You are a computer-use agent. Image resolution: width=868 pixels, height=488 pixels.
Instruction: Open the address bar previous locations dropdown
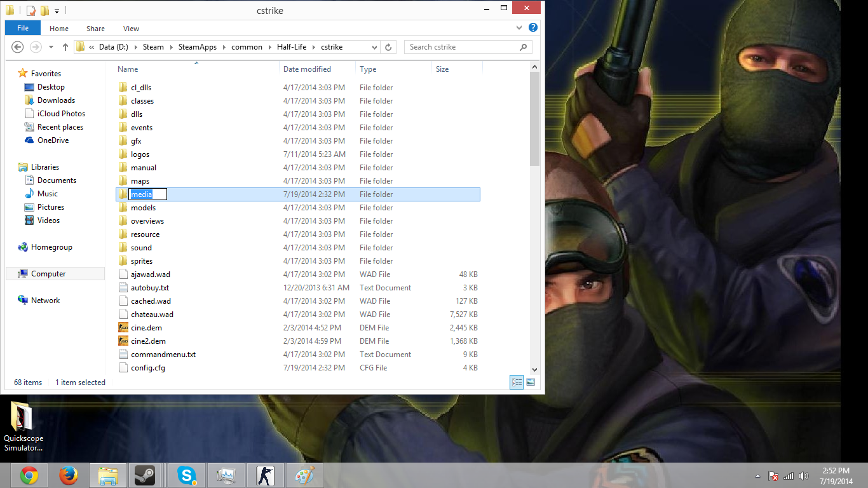point(374,47)
